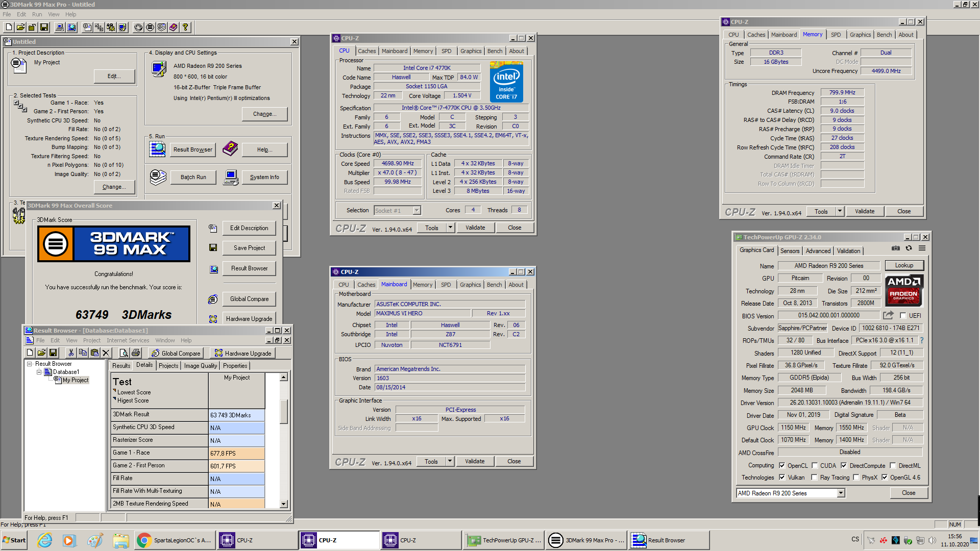Click the Bus Interface question mark in GPU-Z
Screen dimensions: 980x551
click(x=922, y=340)
